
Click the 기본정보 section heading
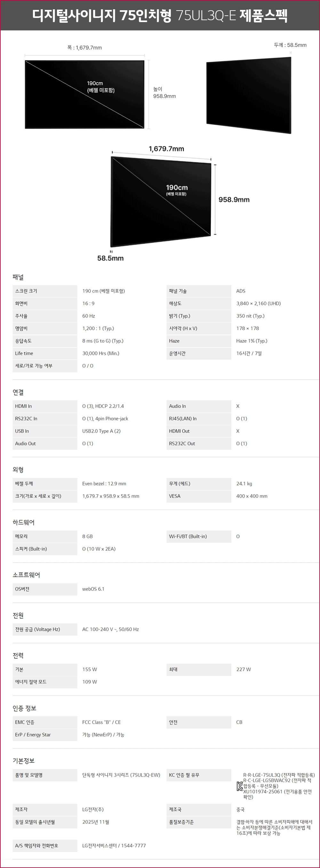click(24, 761)
